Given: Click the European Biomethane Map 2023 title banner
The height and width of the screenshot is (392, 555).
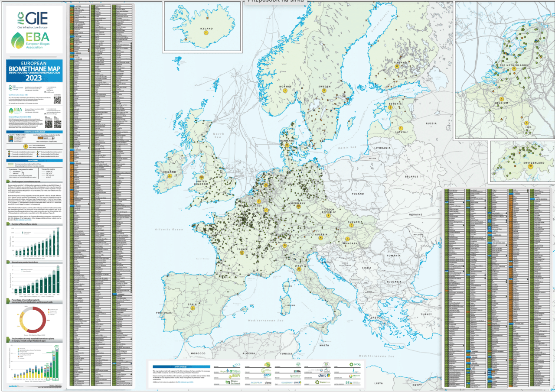Looking at the screenshot, I should 34,71.
